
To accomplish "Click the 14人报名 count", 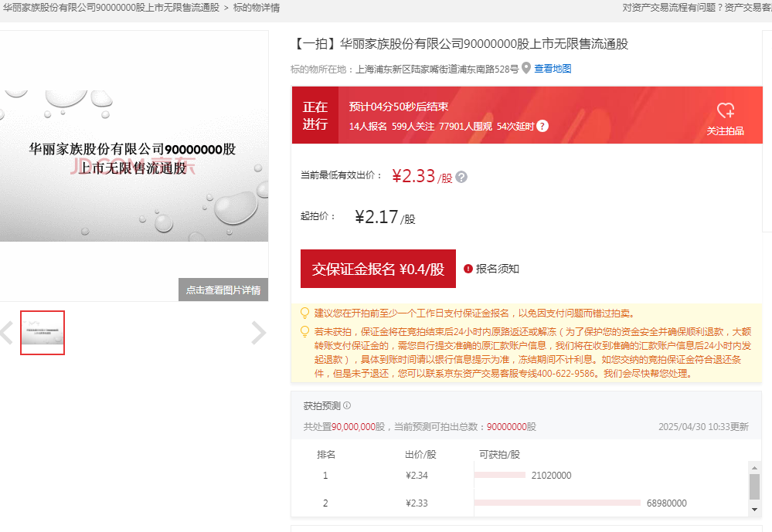I will tap(368, 127).
